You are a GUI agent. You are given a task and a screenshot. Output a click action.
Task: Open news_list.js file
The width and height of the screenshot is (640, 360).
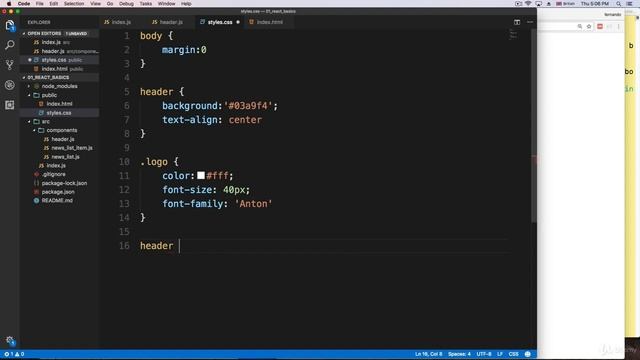60,157
